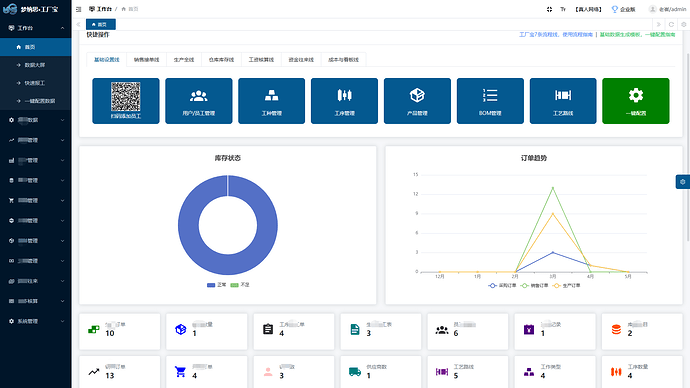Expand sidebar group with infinity icon
690x388 pixels.
pyautogui.click(x=36, y=261)
